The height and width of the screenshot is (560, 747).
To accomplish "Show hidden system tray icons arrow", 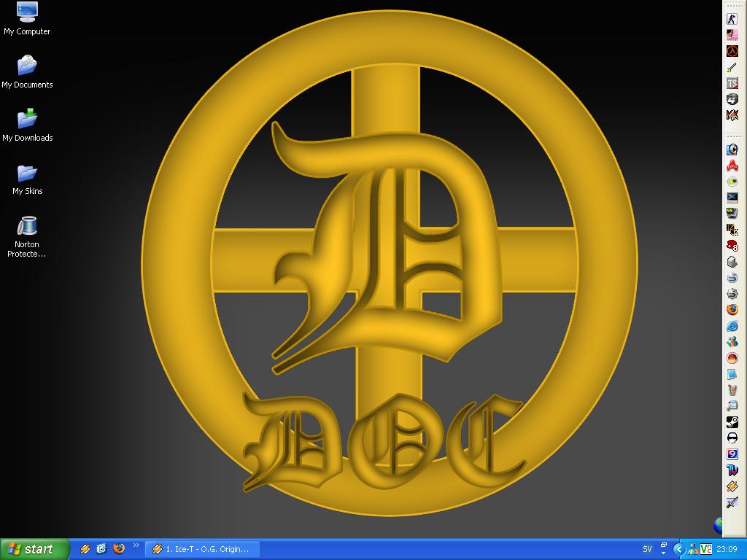I will 679,550.
